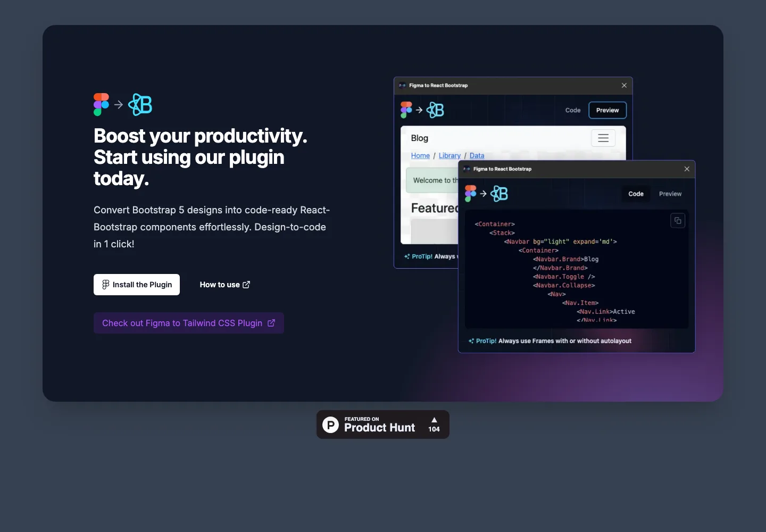Viewport: 766px width, 532px height.
Task: Click the Figma logo in the back plugin window
Action: pos(406,110)
